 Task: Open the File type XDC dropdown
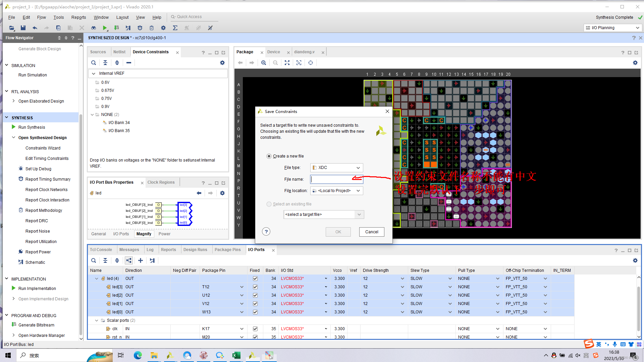click(336, 168)
